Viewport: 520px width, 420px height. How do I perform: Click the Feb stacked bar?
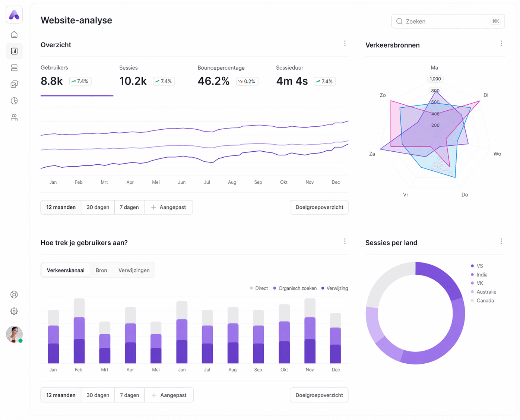pos(79,331)
